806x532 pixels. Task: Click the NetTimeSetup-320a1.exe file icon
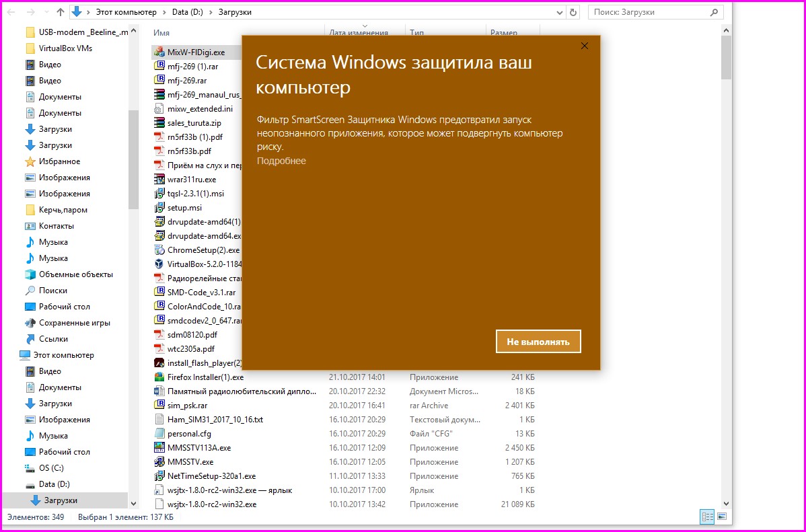[159, 476]
